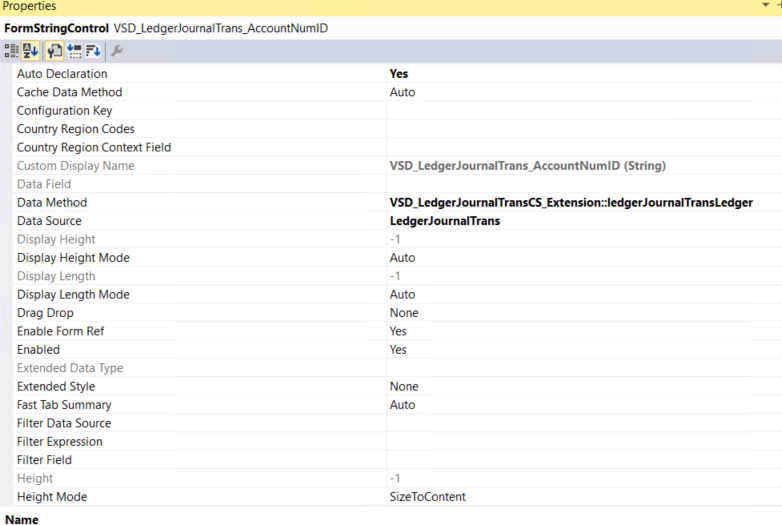
Task: Select the Display Length property label
Action: pyautogui.click(x=56, y=276)
